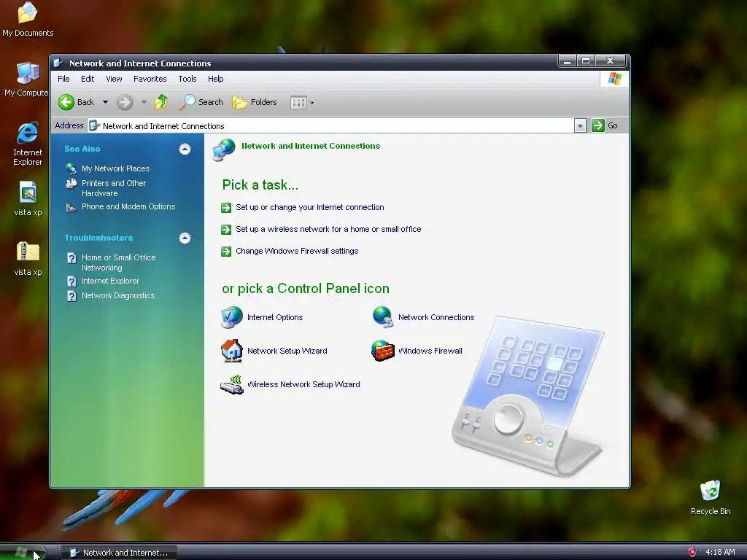
Task: Open the Edit menu
Action: click(88, 79)
